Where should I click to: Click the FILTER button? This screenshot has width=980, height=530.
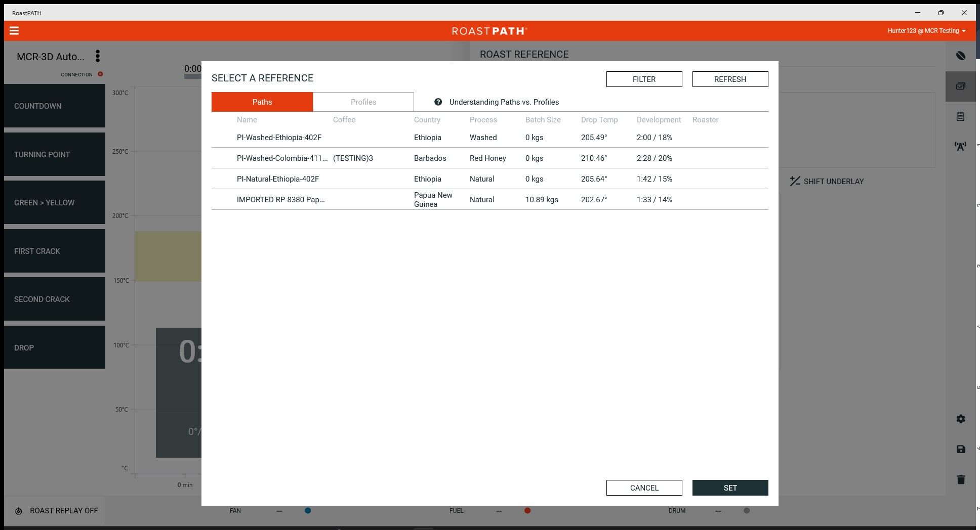point(644,79)
